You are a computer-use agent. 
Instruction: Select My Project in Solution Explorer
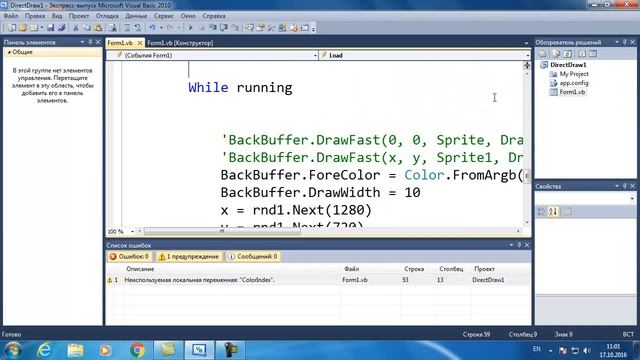pyautogui.click(x=573, y=74)
